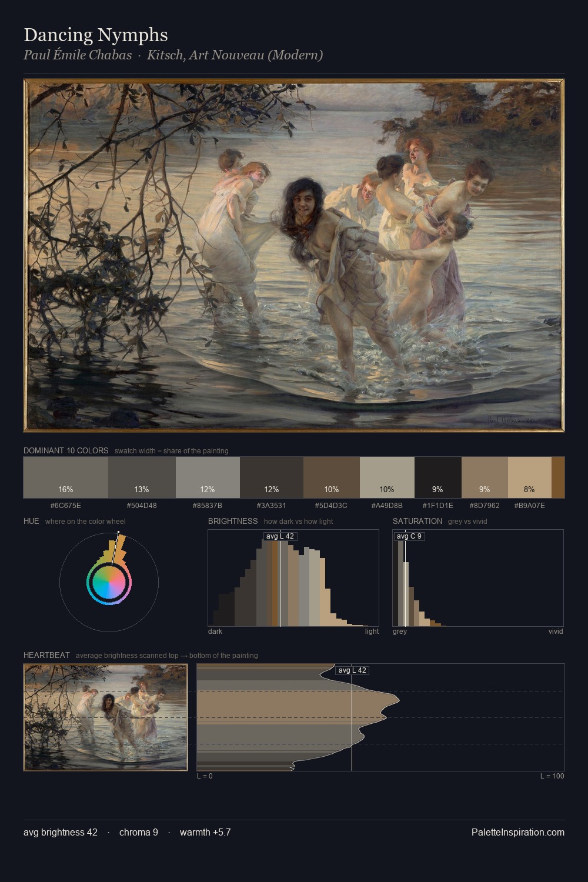
Task: Click the '#5D4D3C' hex code label
Action: click(x=332, y=506)
